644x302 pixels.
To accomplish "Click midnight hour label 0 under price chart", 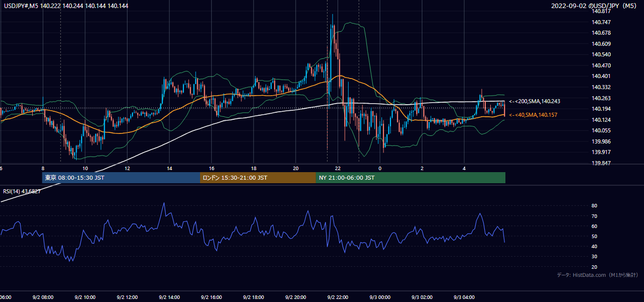I will pos(380,168).
